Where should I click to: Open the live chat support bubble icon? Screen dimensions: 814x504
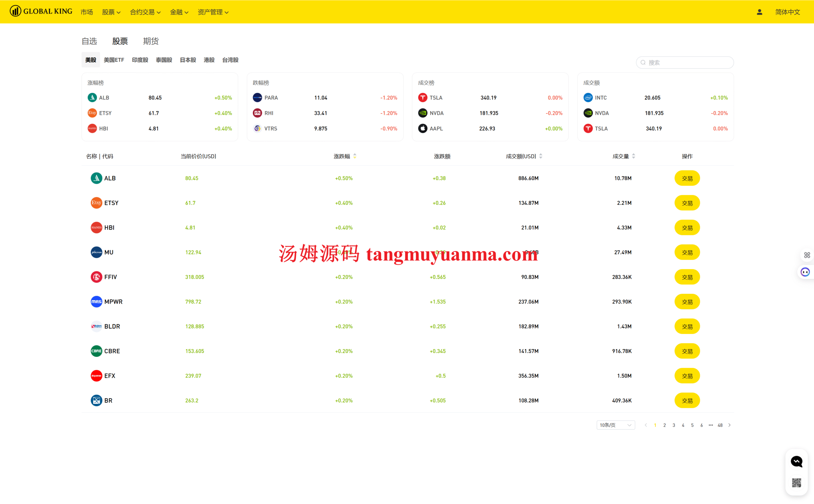796,462
